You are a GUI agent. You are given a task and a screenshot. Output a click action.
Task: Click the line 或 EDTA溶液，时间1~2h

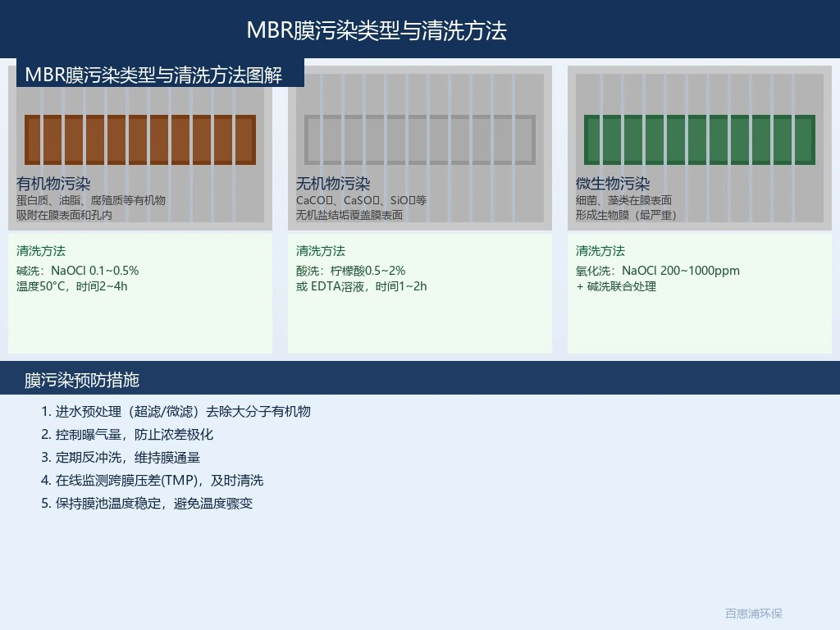pos(362,286)
